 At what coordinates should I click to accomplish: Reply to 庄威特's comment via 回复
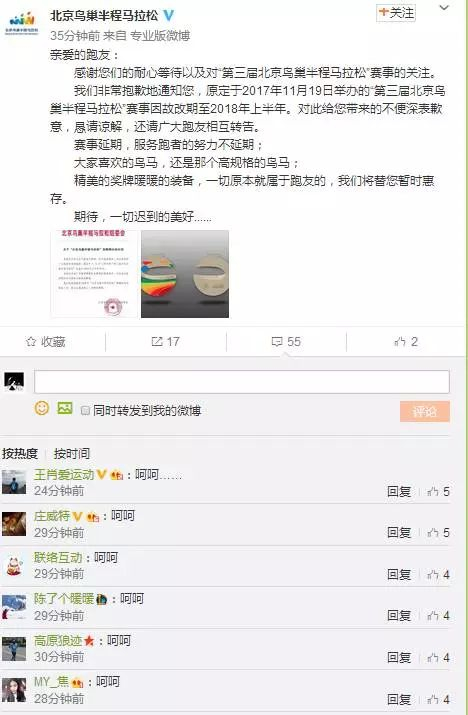coord(399,533)
